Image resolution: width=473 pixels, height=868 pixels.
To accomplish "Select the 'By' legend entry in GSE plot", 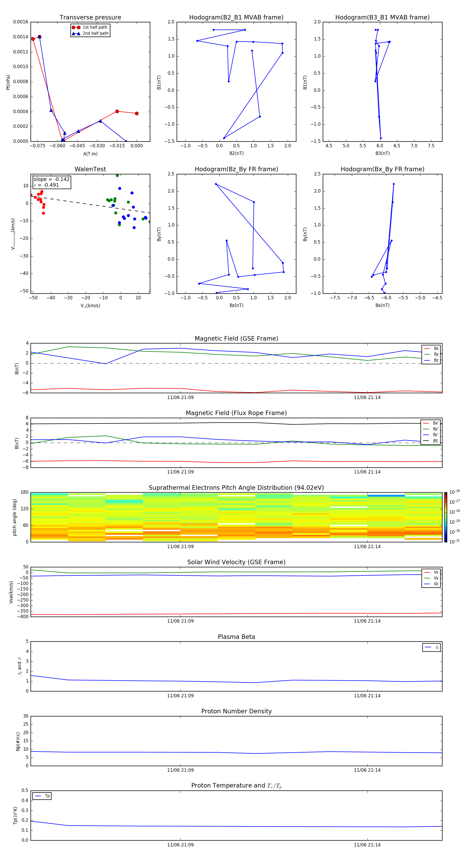I will [431, 354].
